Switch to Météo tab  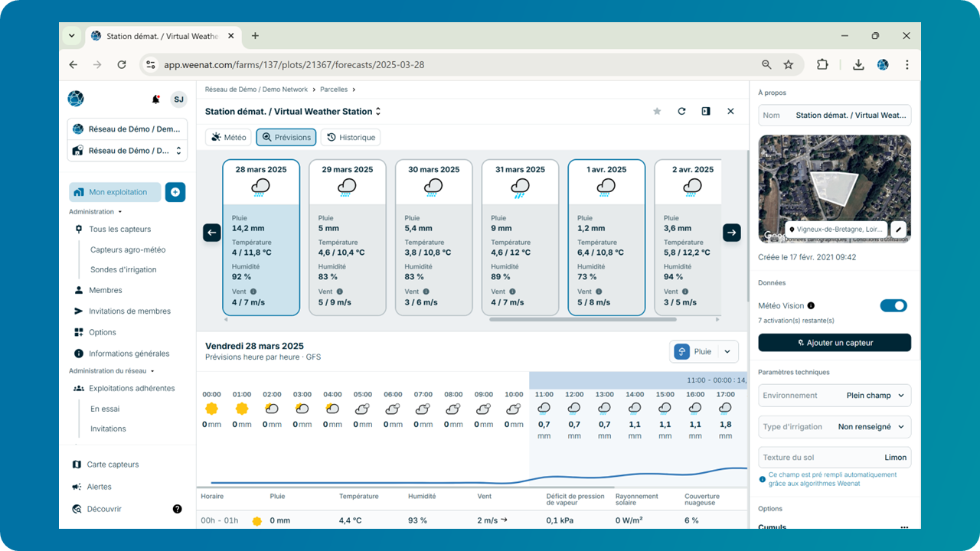coord(229,137)
